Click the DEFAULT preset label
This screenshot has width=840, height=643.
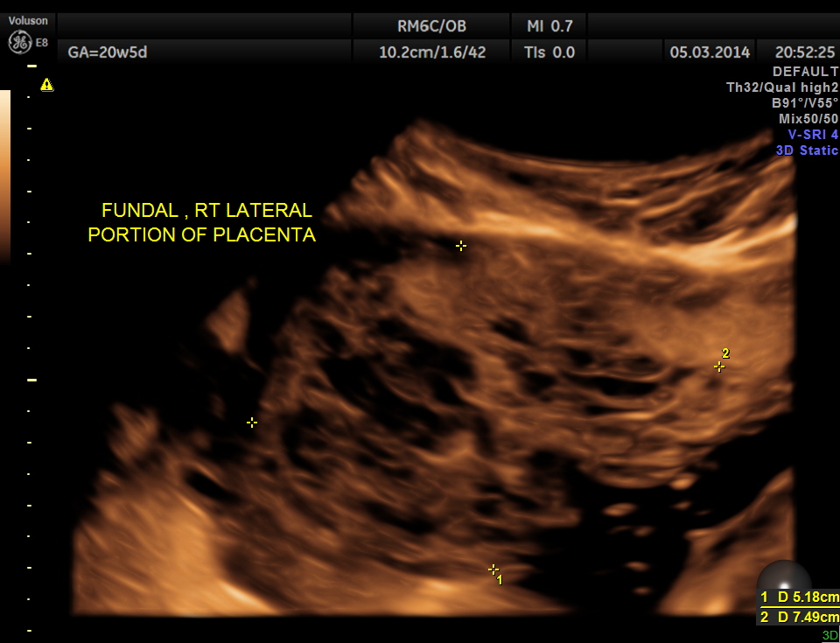805,72
